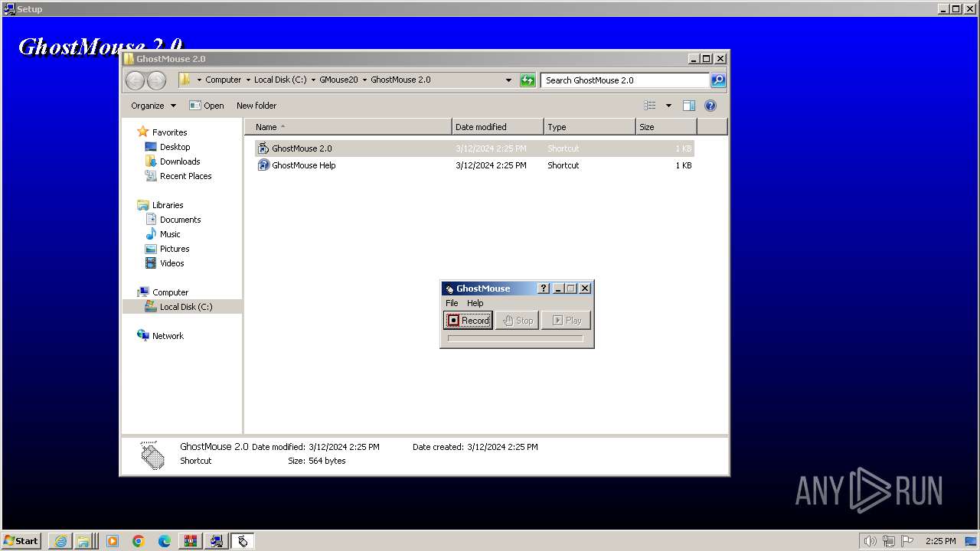This screenshot has width=980, height=551.
Task: Switch to the Setup taskbar item
Action: (217, 541)
